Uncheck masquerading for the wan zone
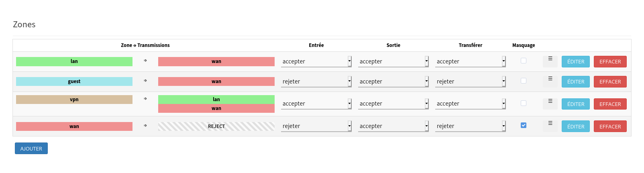Image resolution: width=644 pixels, height=173 pixels. [524, 125]
